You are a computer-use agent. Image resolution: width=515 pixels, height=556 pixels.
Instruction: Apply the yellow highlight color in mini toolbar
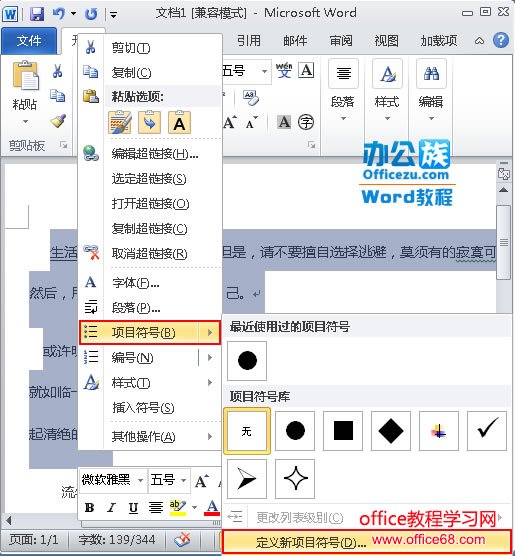point(177,508)
